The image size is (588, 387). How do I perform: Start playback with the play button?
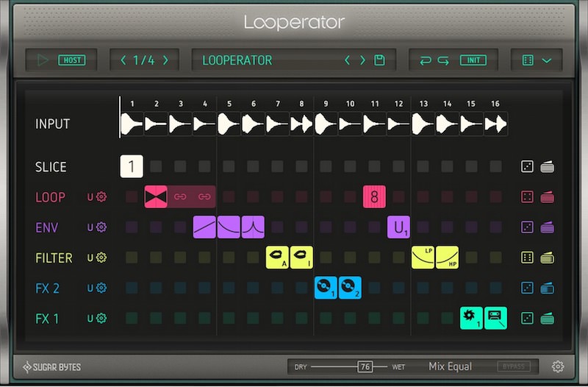[43, 60]
